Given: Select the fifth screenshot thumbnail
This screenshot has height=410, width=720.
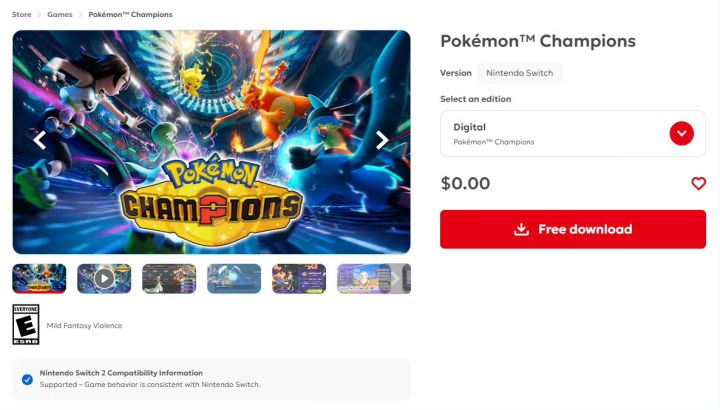Looking at the screenshot, I should point(299,278).
